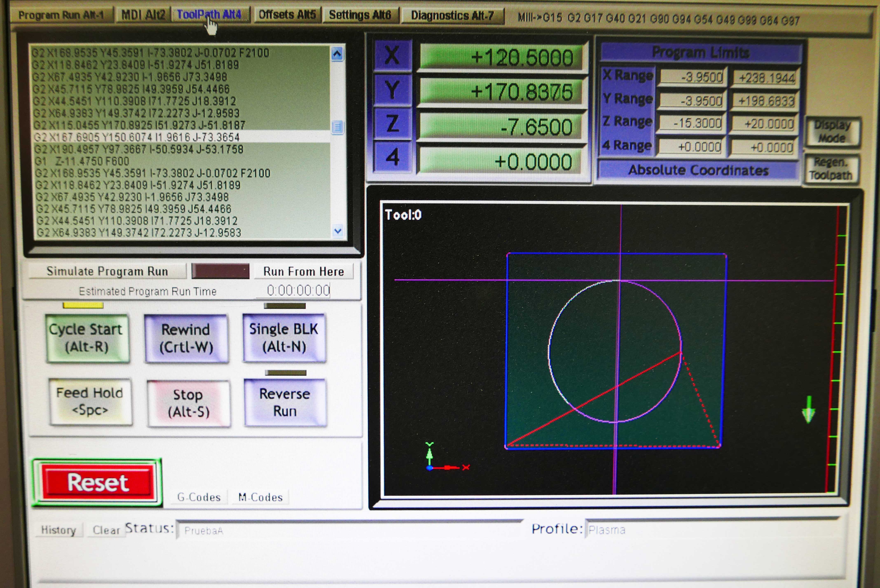Toggle Reverse Run mode
The image size is (880, 588).
click(x=285, y=402)
